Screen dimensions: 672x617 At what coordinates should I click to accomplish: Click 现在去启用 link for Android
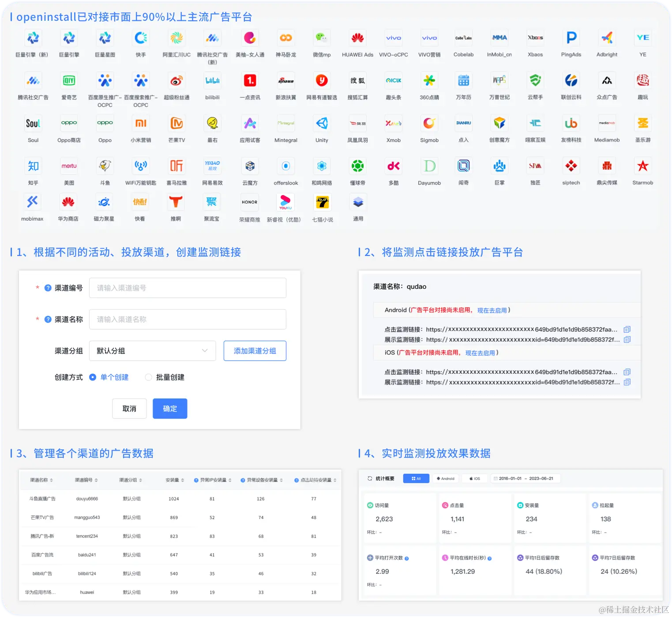[x=492, y=310]
